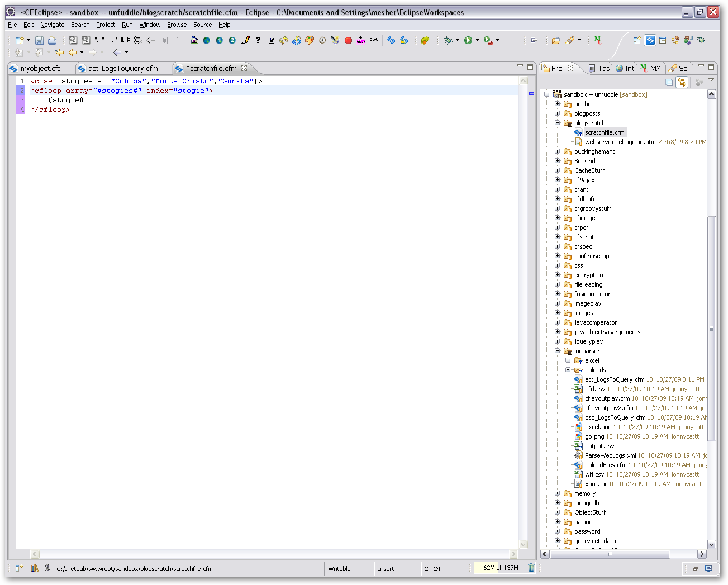Open the New file dropdown arrow
The image size is (728, 585).
tap(28, 40)
